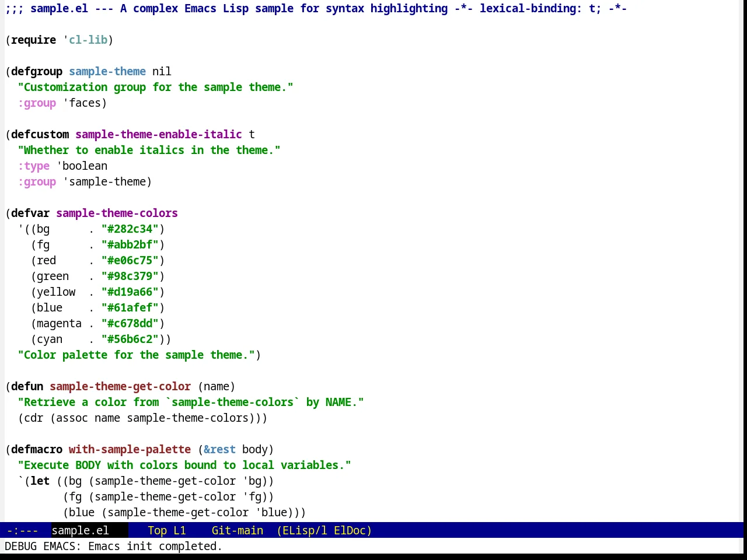The image size is (747, 560).
Task: Click the "Retrieve a color" docstring
Action: 191,402
